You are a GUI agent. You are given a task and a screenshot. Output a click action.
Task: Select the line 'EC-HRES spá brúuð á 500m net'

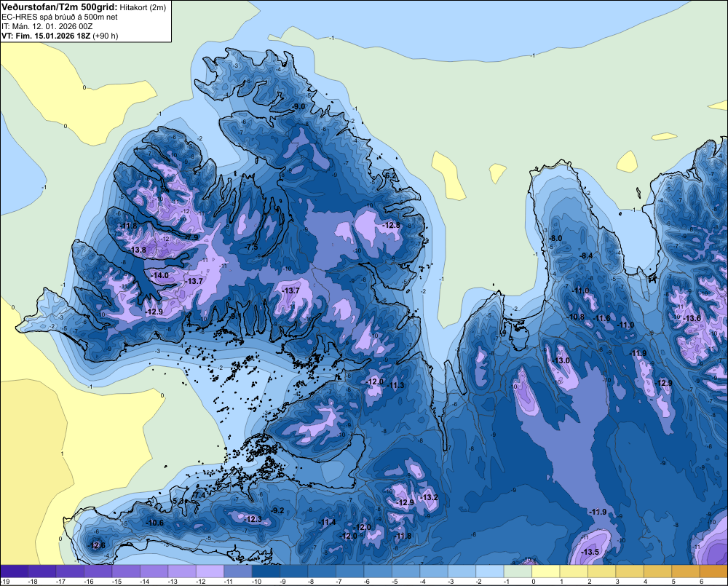tap(60, 17)
